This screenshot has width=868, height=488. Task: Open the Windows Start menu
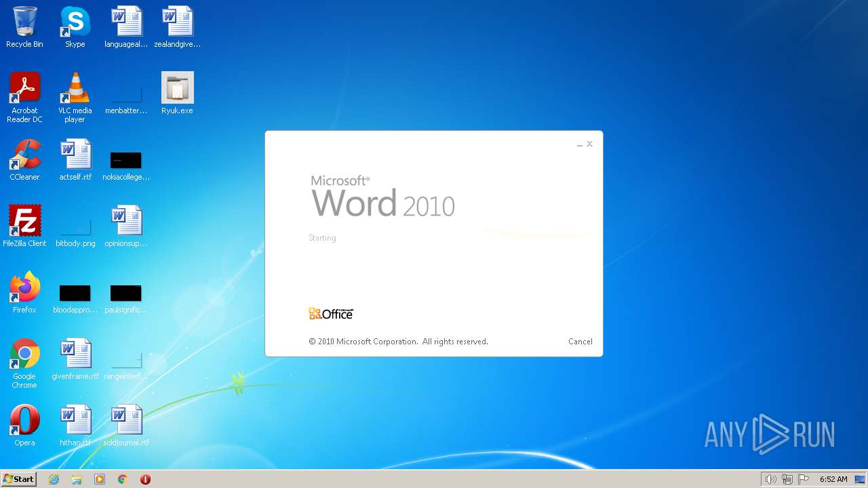coord(19,479)
